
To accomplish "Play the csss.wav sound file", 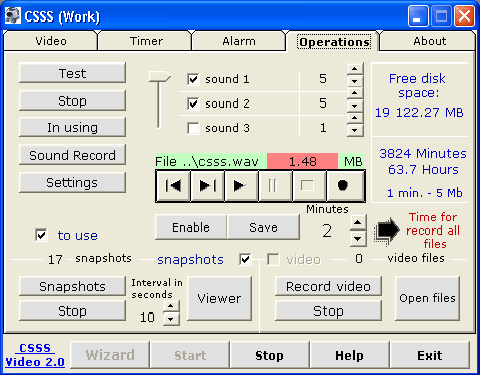I will pos(241,186).
